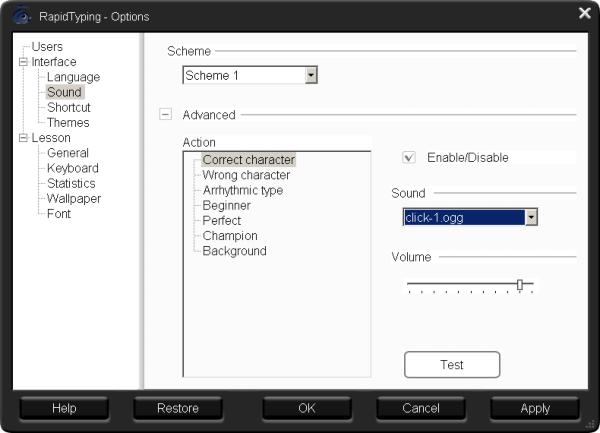Collapse the Lesson tree node

[x=23, y=138]
